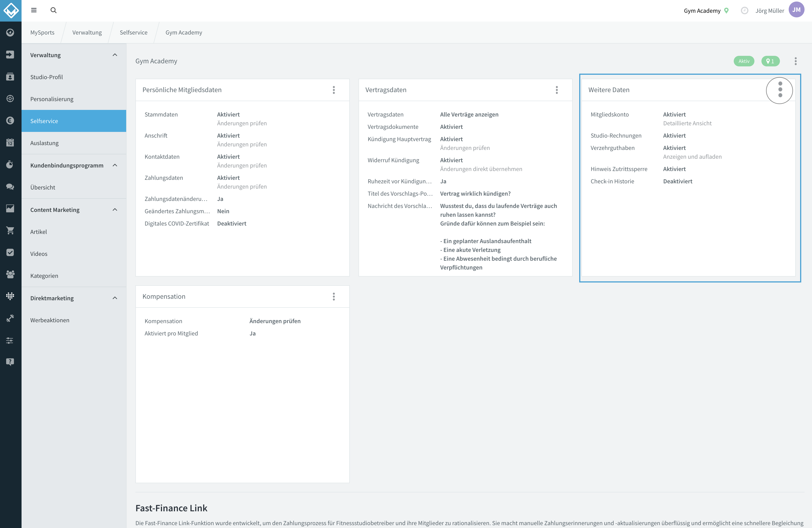Viewport: 812px width, 528px height.
Task: Open Werbeaktionen in side menu
Action: [x=74, y=320]
